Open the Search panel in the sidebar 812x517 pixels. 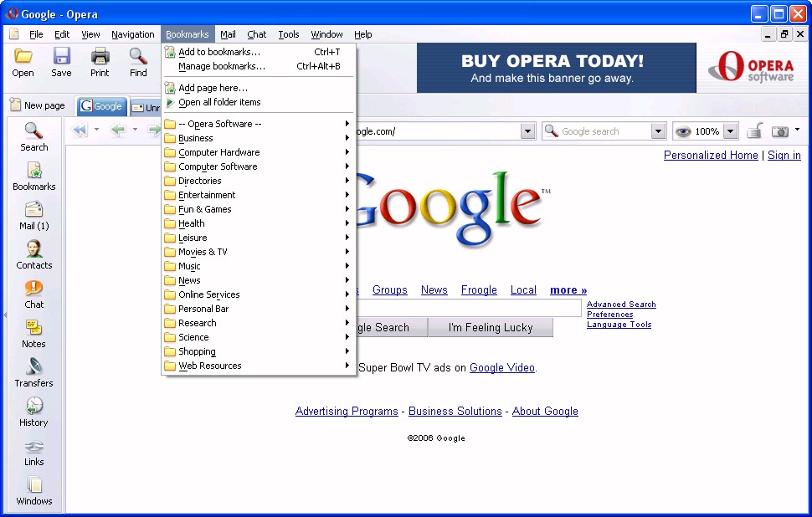point(34,136)
